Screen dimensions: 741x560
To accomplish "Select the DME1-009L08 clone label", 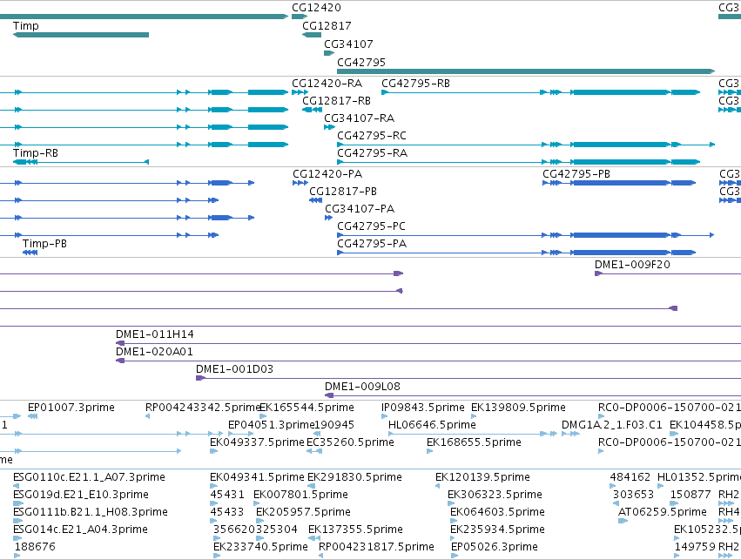I will (x=362, y=387).
